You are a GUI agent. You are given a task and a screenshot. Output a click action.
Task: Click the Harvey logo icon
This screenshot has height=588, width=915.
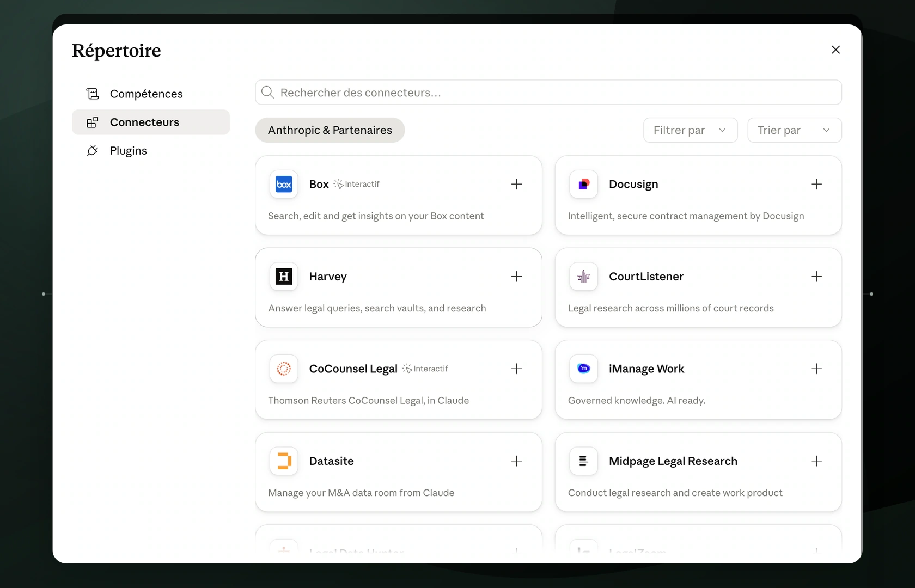(x=284, y=277)
